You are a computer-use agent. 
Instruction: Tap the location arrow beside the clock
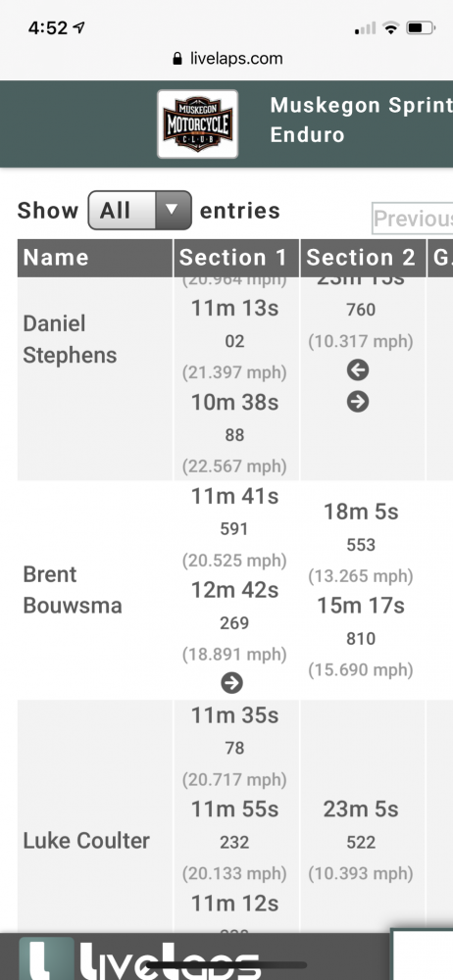click(x=78, y=27)
